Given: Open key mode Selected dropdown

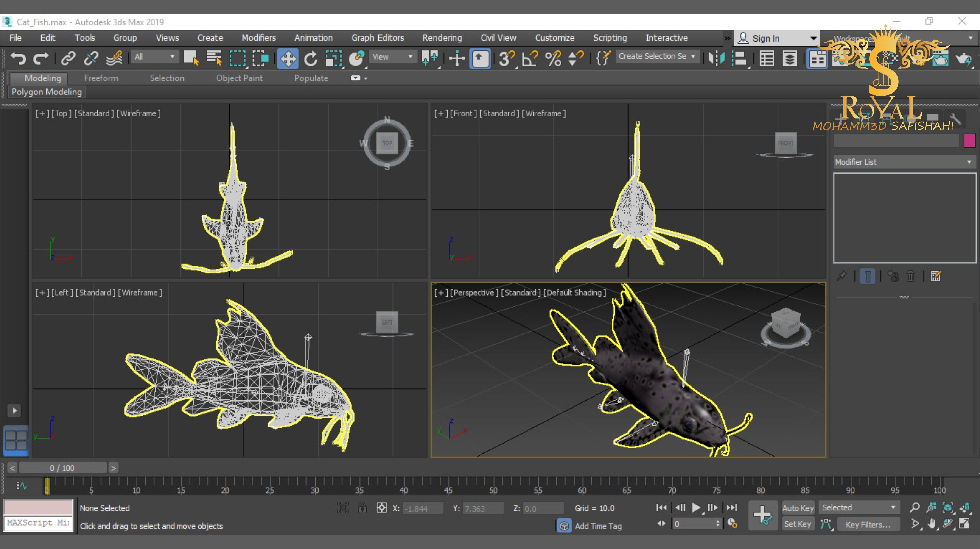Looking at the screenshot, I should (859, 507).
